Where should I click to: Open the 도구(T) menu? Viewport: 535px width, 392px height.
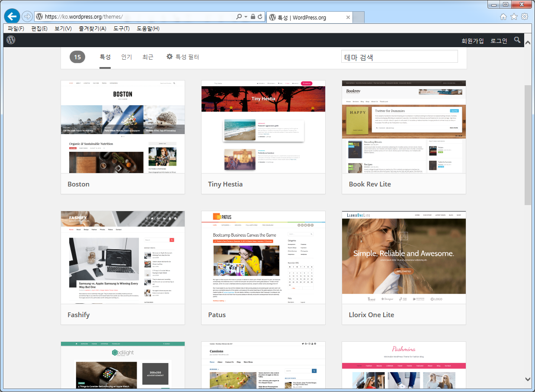coord(122,29)
